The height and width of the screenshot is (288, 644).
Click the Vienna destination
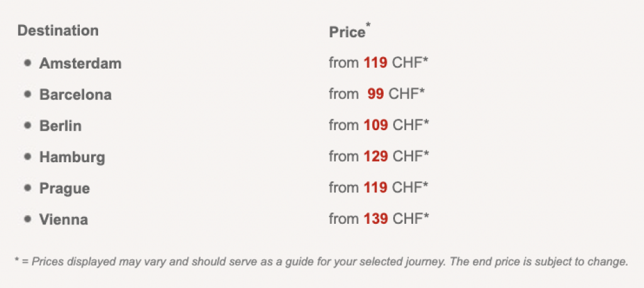tap(64, 220)
